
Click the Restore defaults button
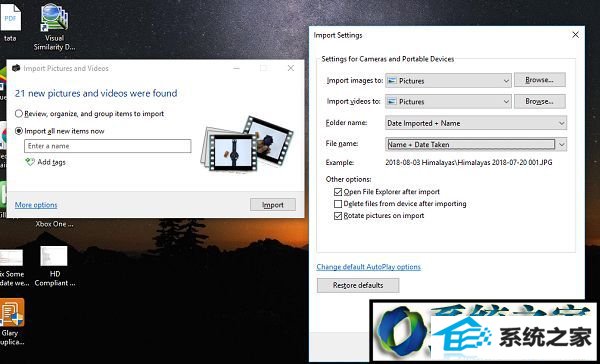358,285
